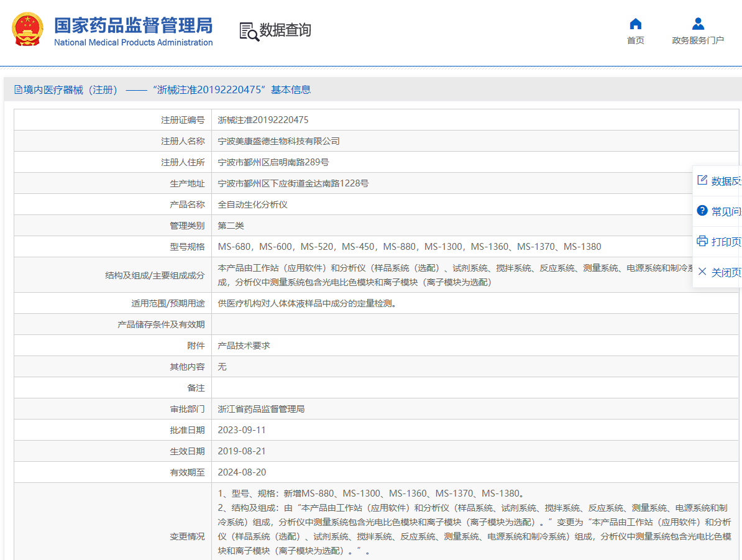742x560 pixels.
Task: Click the 供医疗机构对人体体液样品 intended use text
Action: coord(307,303)
